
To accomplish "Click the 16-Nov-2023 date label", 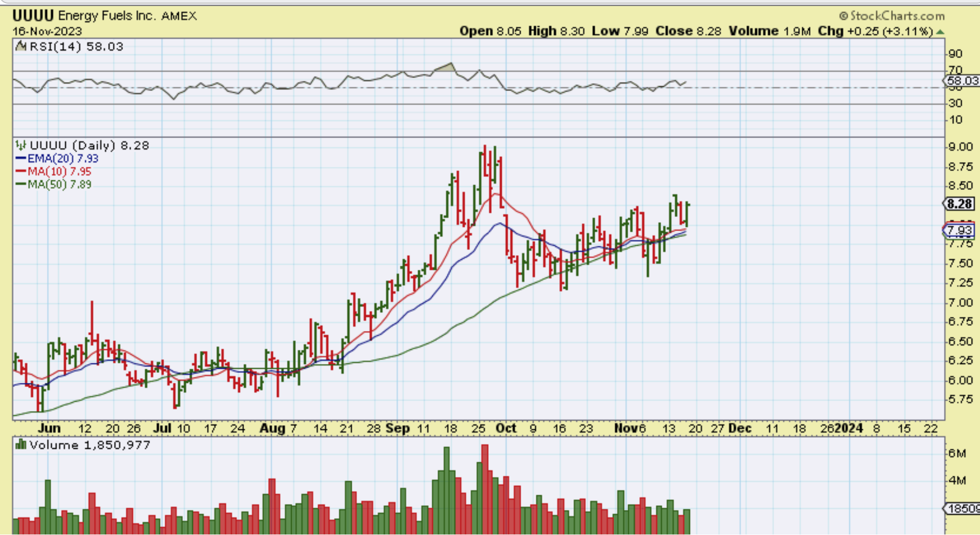I will [x=47, y=31].
